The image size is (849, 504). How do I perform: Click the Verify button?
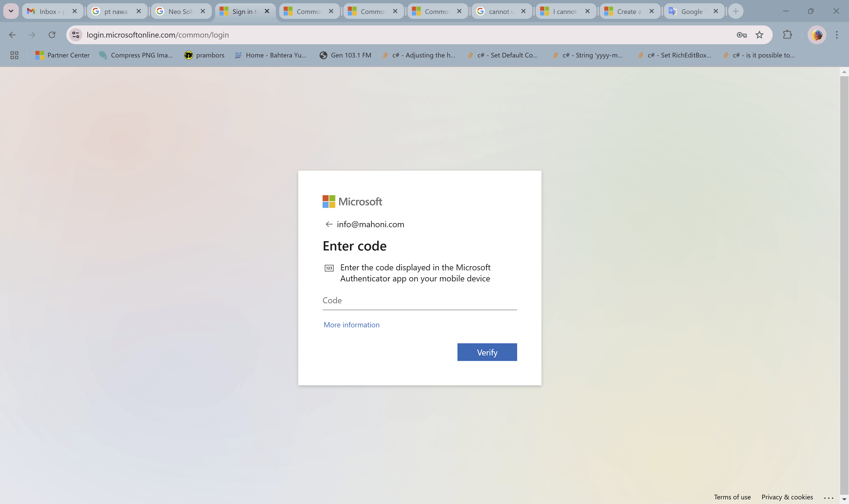coord(487,352)
